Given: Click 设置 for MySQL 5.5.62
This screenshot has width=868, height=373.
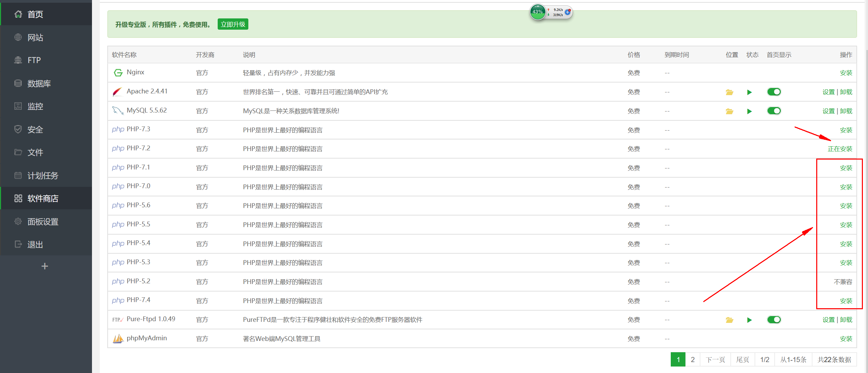Looking at the screenshot, I should pos(828,111).
